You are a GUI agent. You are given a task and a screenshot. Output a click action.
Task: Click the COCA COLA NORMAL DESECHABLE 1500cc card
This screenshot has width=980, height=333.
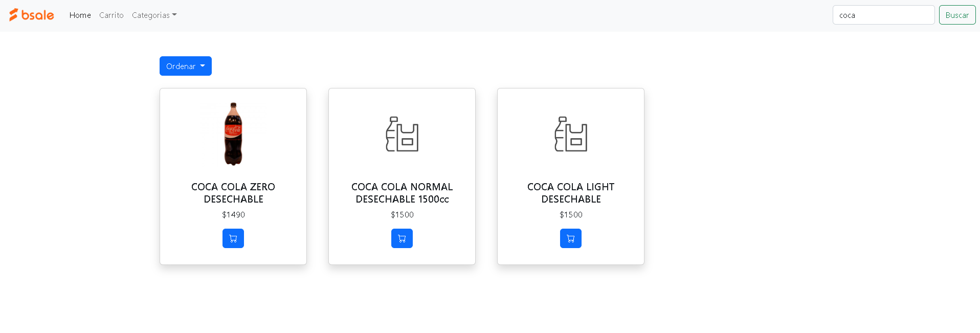tap(402, 176)
